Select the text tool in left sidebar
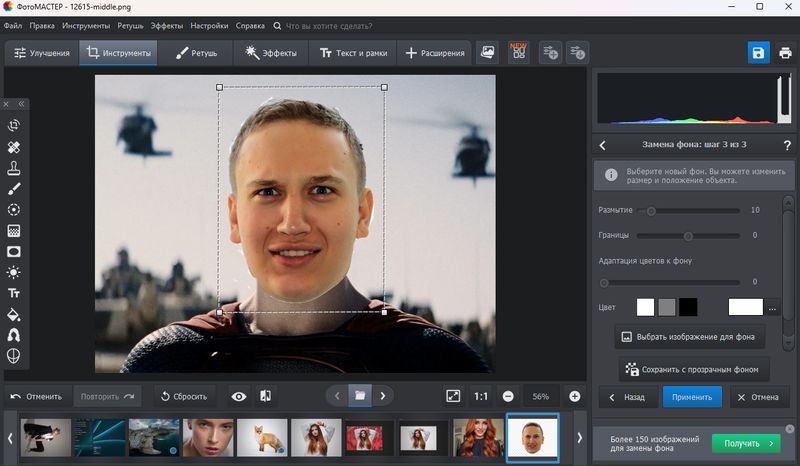The height and width of the screenshot is (466, 800). tap(14, 293)
